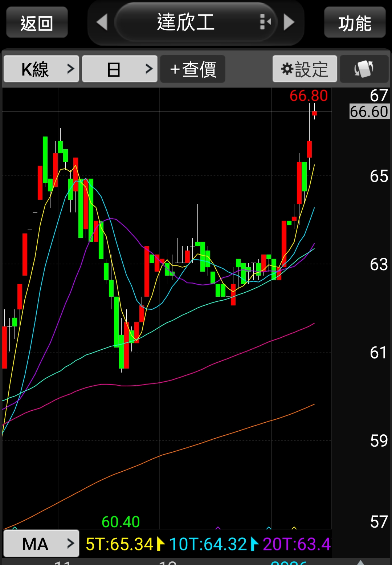The height and width of the screenshot is (565, 392).
Task: Open the MA indicator selector
Action: pyautogui.click(x=41, y=544)
